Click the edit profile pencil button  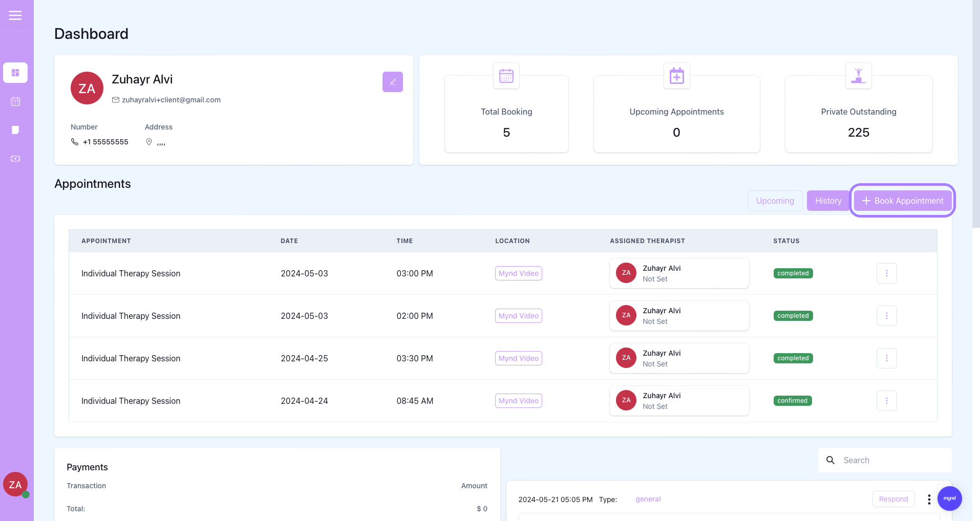(x=393, y=82)
